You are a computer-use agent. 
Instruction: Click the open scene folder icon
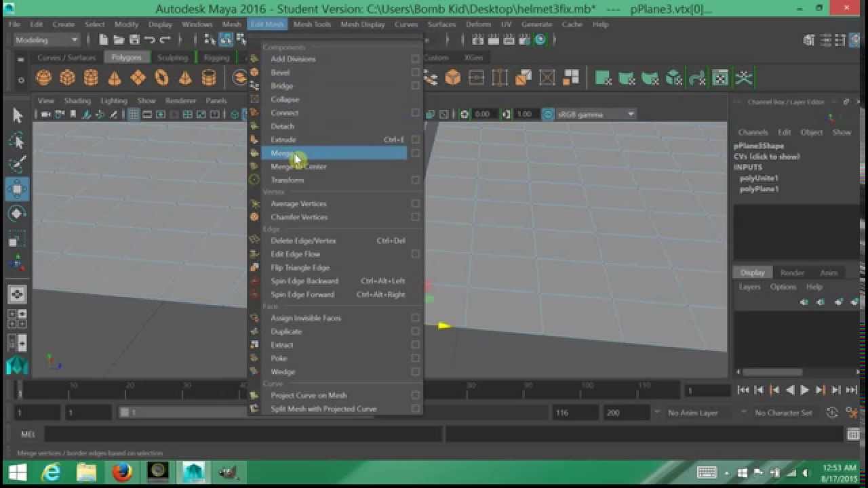(x=119, y=40)
